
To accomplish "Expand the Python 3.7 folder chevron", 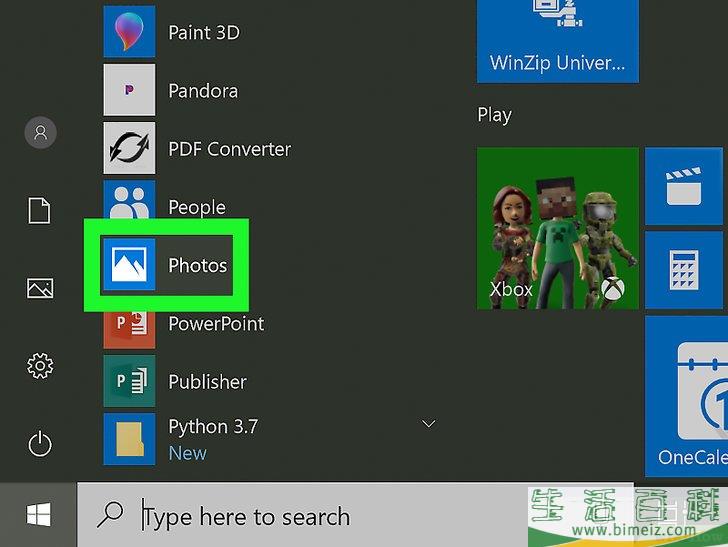I will 428,423.
